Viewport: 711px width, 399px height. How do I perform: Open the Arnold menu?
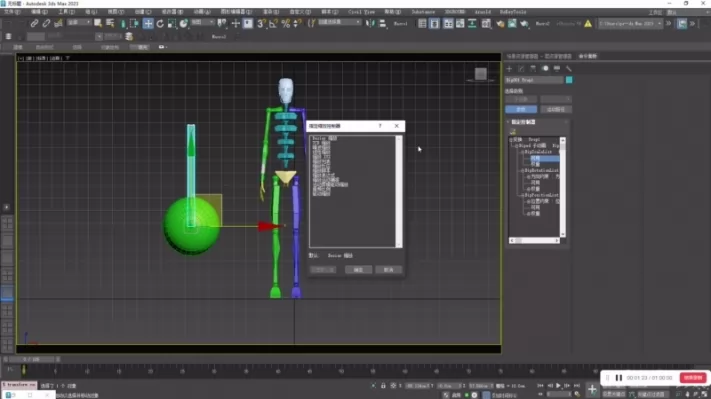point(482,12)
